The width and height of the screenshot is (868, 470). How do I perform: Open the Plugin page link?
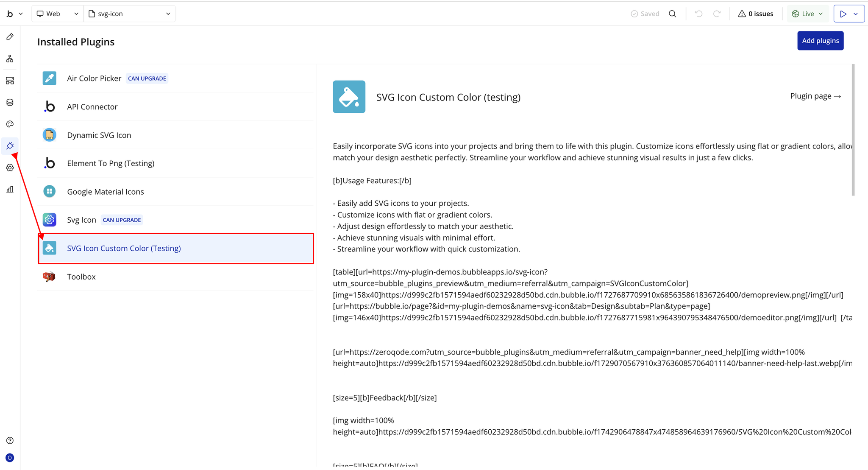pyautogui.click(x=815, y=96)
